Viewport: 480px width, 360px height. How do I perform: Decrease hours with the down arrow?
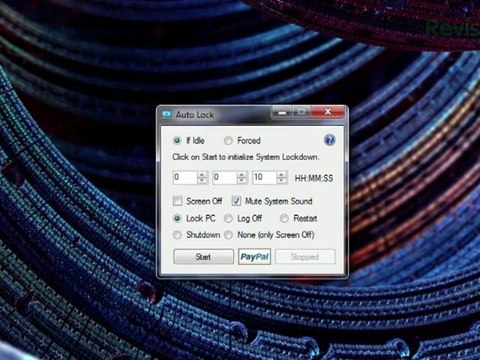[x=202, y=181]
